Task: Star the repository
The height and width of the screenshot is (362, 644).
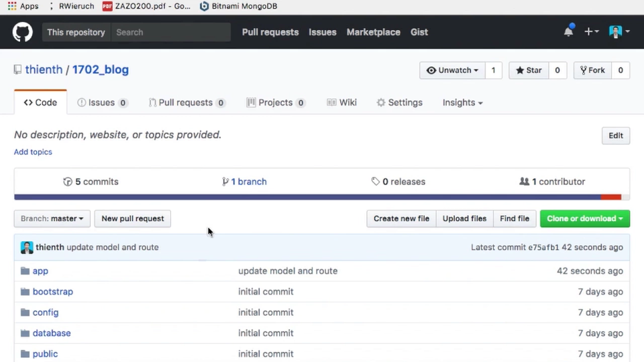Action: pos(529,70)
